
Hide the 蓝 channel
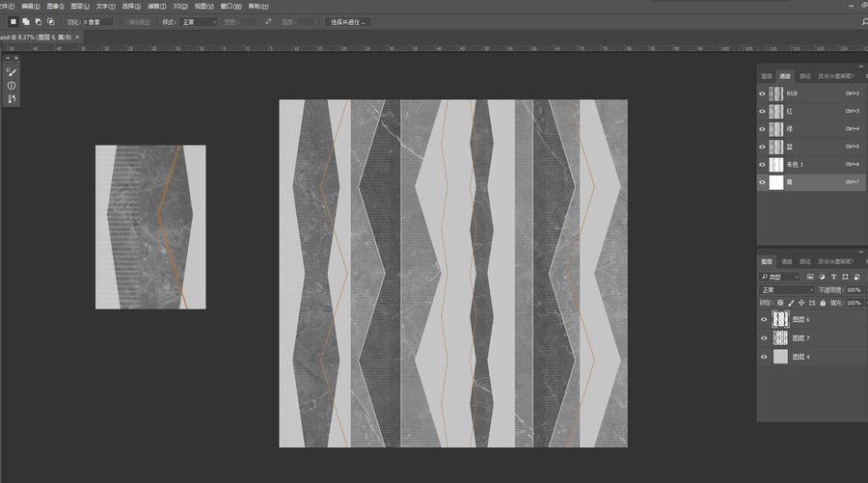(762, 147)
